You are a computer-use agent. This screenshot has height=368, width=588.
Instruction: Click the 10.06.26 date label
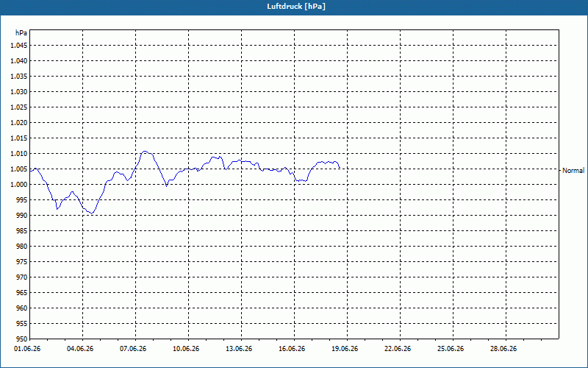(186, 349)
